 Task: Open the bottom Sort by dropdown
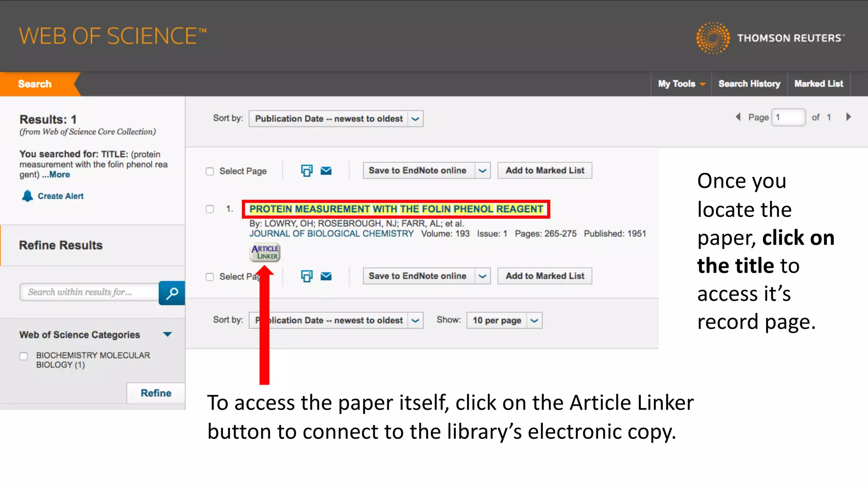coord(336,320)
